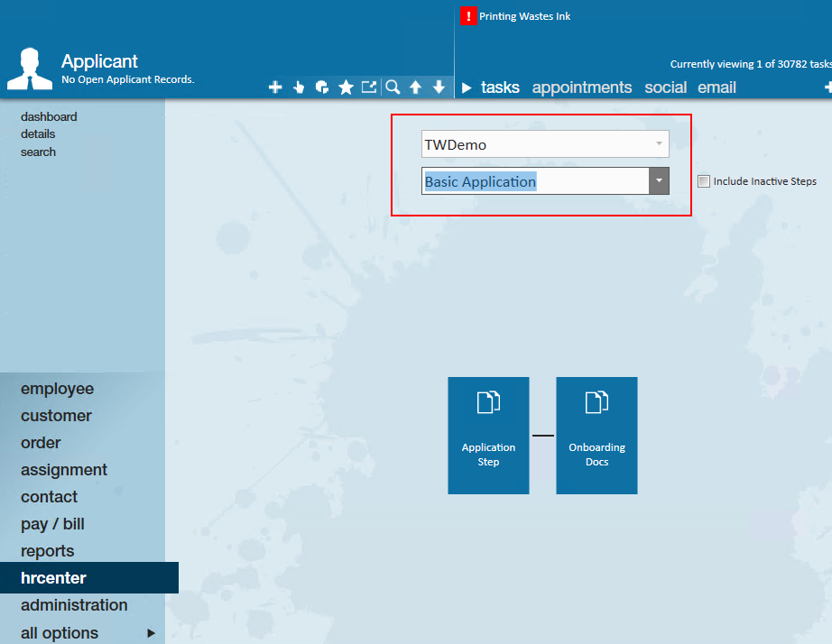
Task: Switch to the tasks tab
Action: coord(500,87)
